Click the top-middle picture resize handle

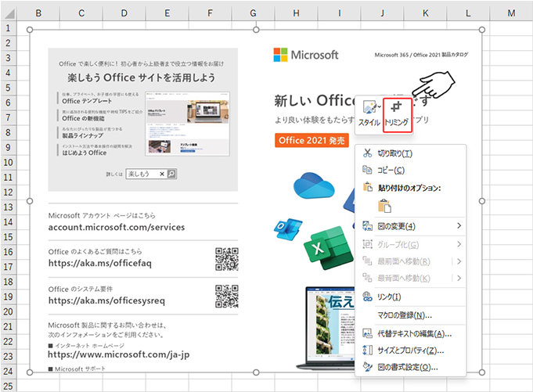coord(256,30)
